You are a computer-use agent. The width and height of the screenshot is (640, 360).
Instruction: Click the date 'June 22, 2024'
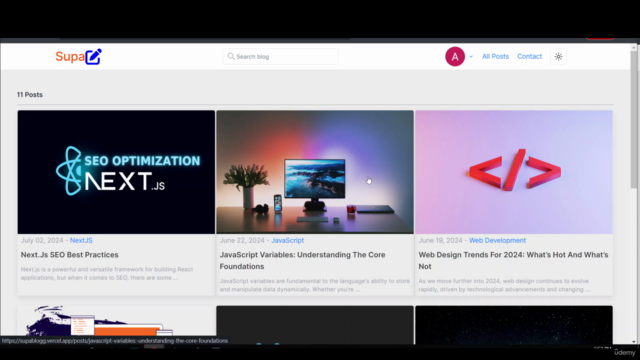pos(242,240)
